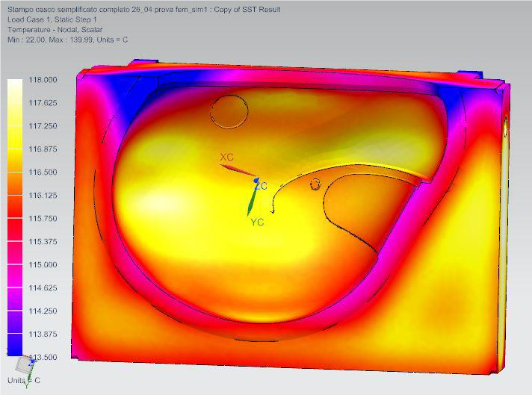The width and height of the screenshot is (532, 395).
Task: Click the view orientation triad cube icon
Action: pyautogui.click(x=25, y=366)
